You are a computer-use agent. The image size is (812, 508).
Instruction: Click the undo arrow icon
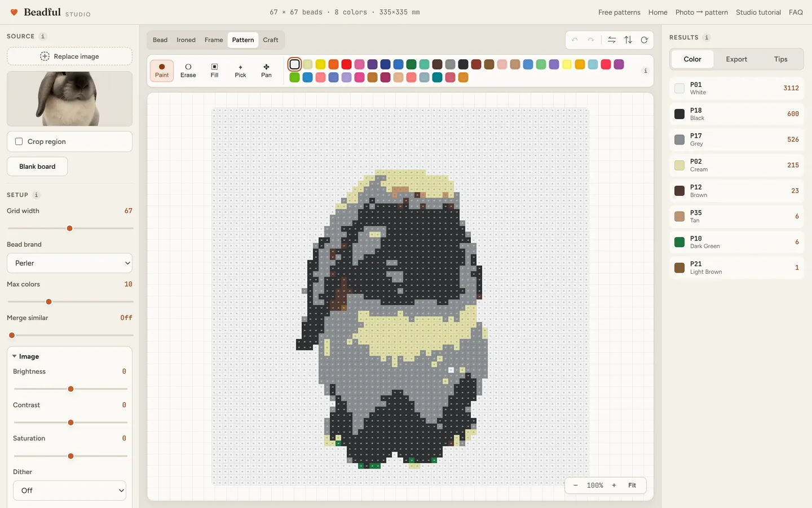[x=575, y=40]
